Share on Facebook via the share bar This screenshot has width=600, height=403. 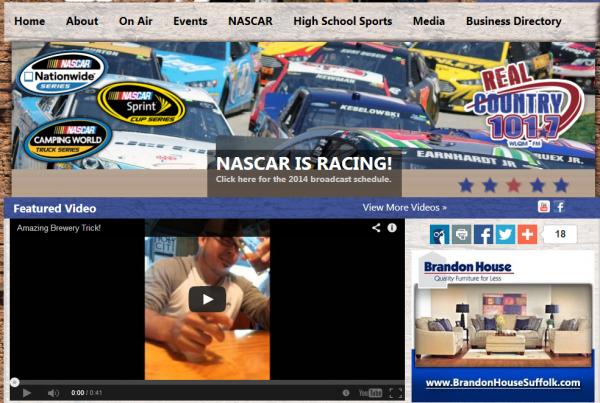coord(483,234)
